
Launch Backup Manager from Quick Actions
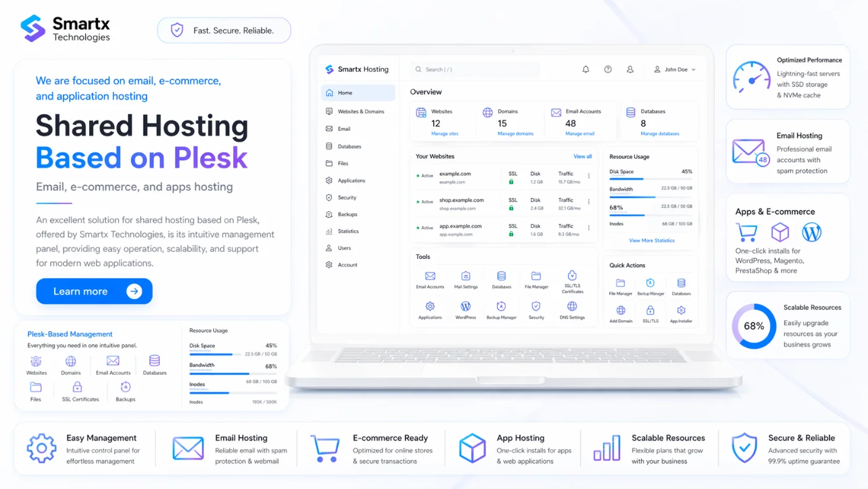pos(650,284)
